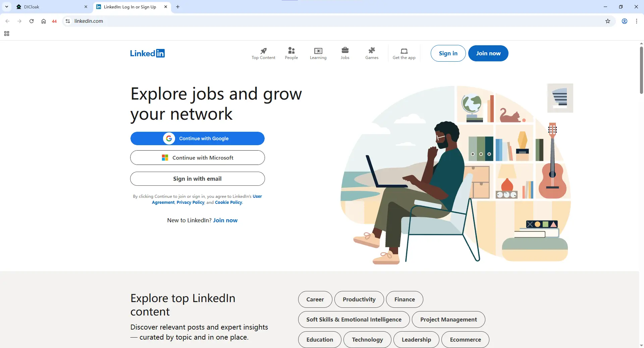
Task: Open Top Content rocket icon
Action: coord(263,51)
